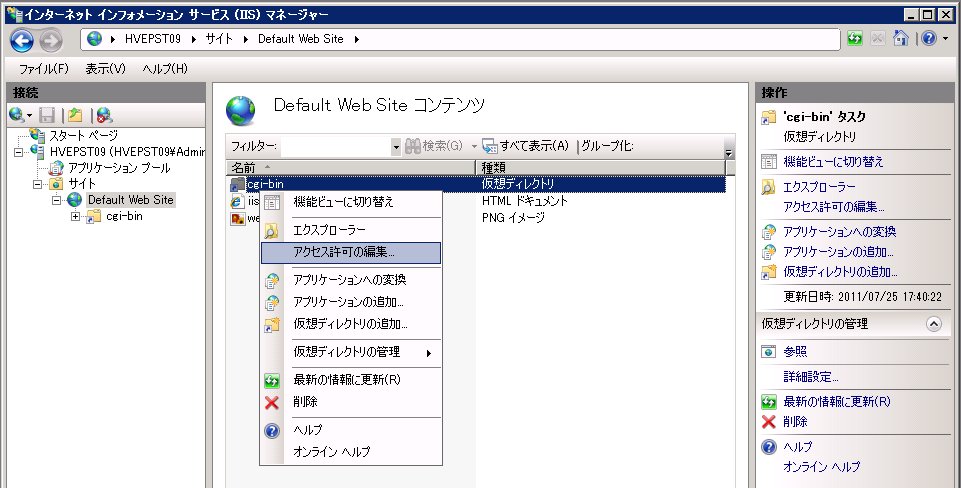Click the green 最新の情報に更新 icon in context menu
961x488 pixels.
(272, 381)
